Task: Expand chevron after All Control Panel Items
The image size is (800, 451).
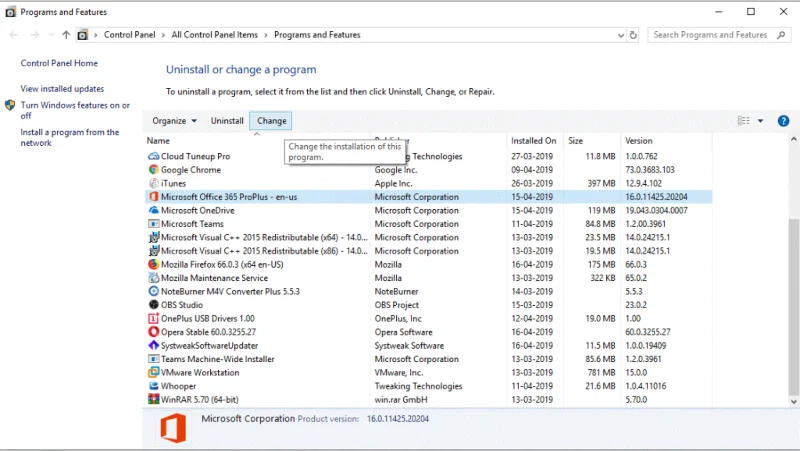Action: tap(266, 35)
